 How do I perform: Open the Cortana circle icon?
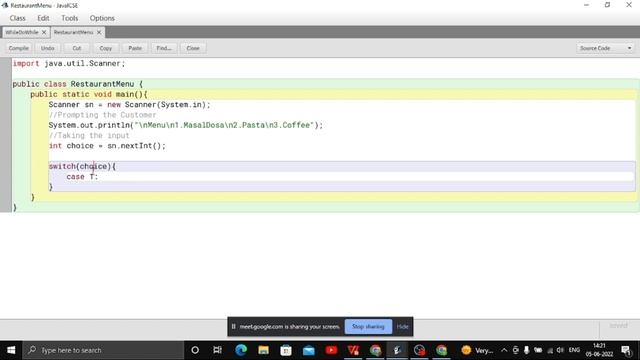(195, 350)
